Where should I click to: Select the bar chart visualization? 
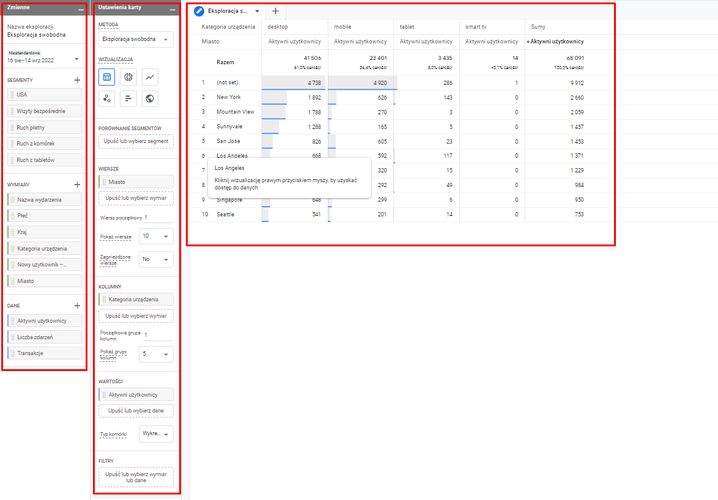click(129, 98)
